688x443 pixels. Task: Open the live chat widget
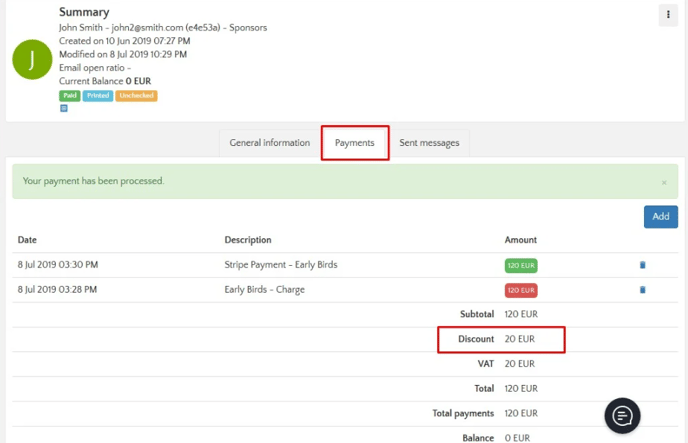click(622, 415)
